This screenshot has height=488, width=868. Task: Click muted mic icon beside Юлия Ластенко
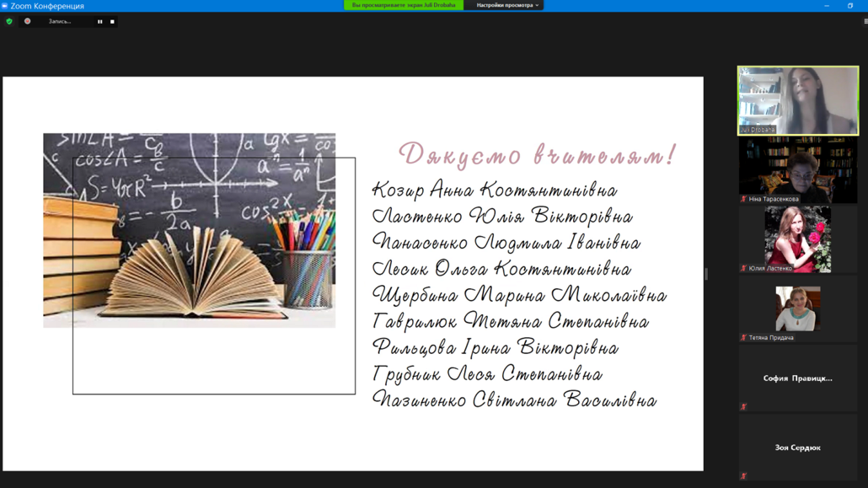[x=743, y=269]
